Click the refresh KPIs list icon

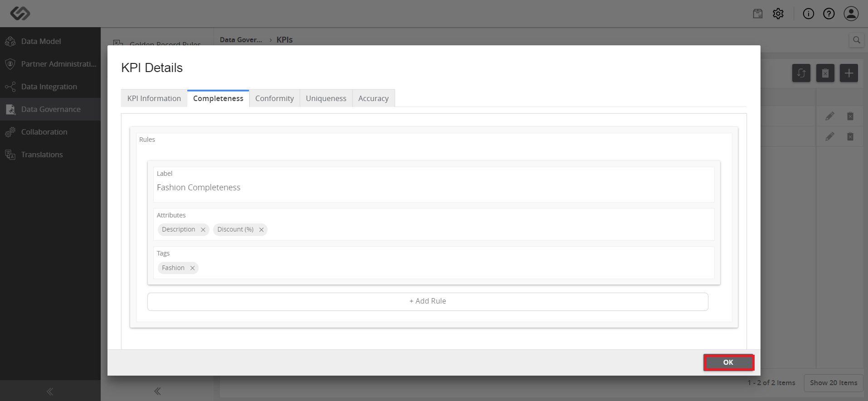(x=801, y=73)
